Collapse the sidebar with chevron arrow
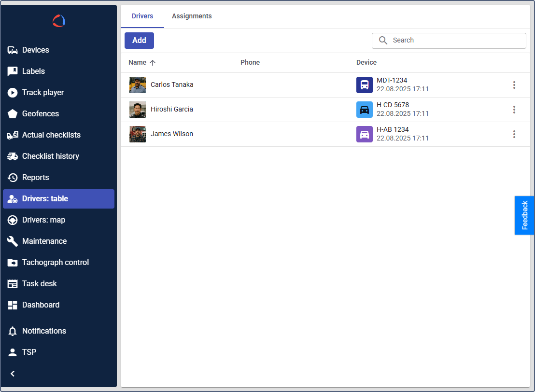 click(x=13, y=374)
